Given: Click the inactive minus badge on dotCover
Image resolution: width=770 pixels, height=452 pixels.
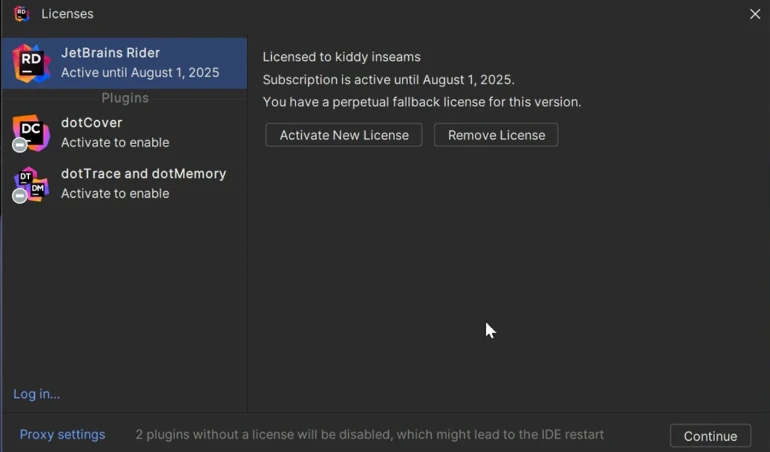Looking at the screenshot, I should click(19, 146).
